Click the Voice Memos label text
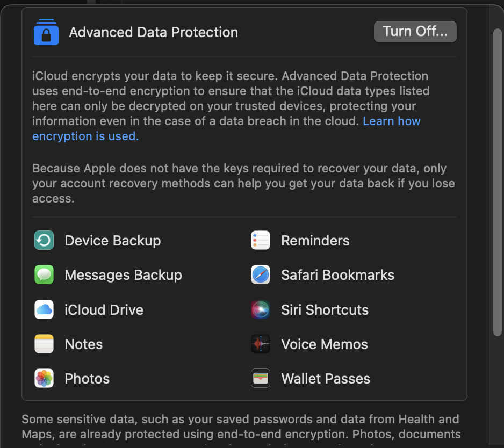This screenshot has width=504, height=448. [324, 344]
